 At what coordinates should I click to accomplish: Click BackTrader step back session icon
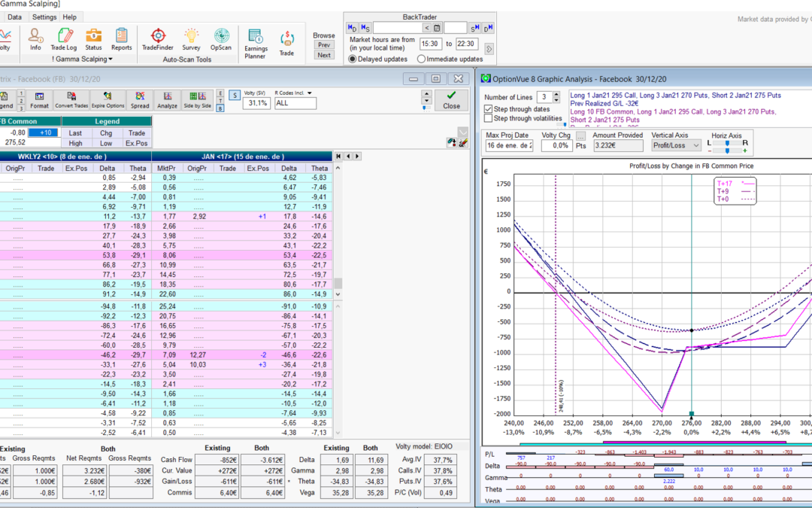tap(365, 28)
